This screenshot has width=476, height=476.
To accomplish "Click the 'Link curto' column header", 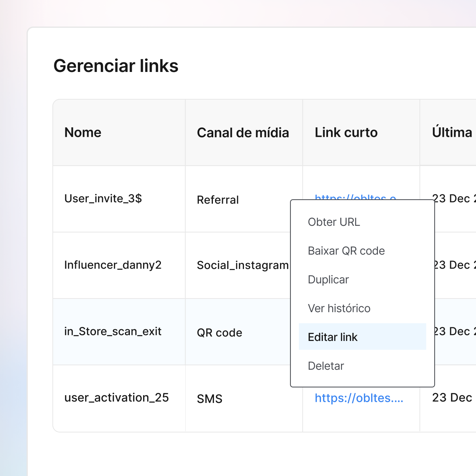I will click(x=346, y=132).
